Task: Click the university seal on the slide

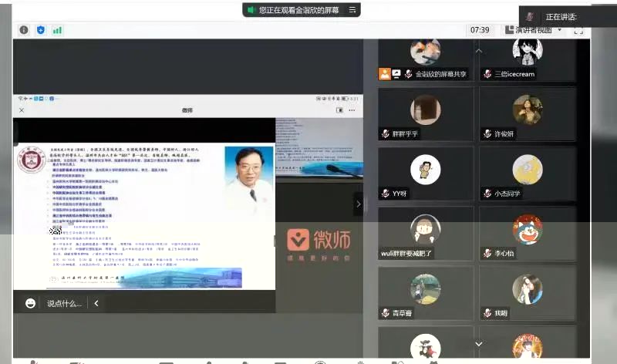Action: [31, 159]
